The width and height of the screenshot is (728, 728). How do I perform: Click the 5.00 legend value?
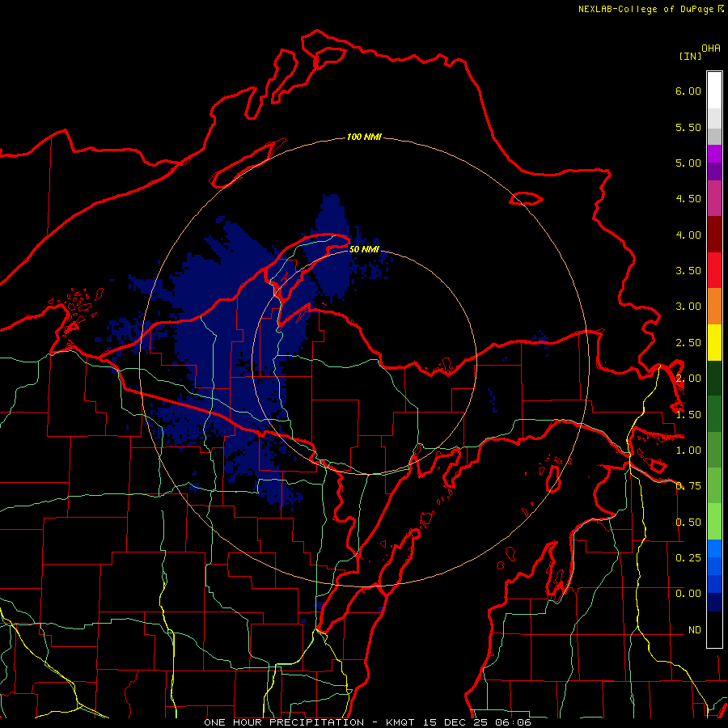coord(688,163)
